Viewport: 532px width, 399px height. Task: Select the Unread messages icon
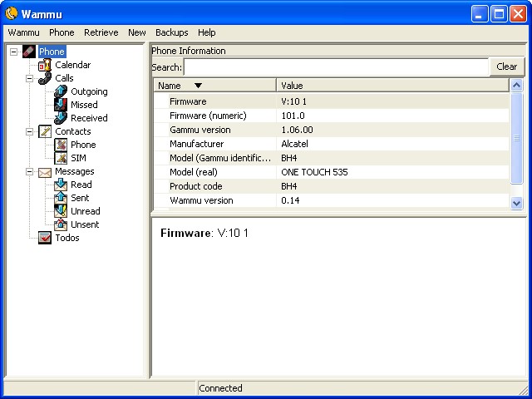[x=61, y=211]
